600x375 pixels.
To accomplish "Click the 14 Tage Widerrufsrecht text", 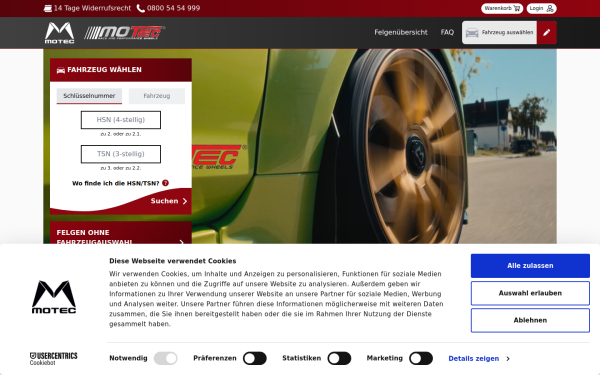I will click(x=92, y=8).
